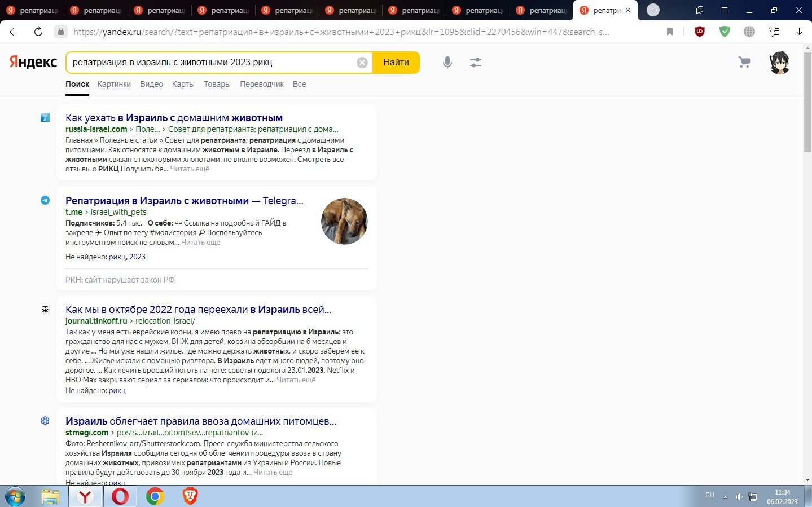This screenshot has height=507, width=812.
Task: Open the green AdGuard shield extension
Action: tap(725, 32)
